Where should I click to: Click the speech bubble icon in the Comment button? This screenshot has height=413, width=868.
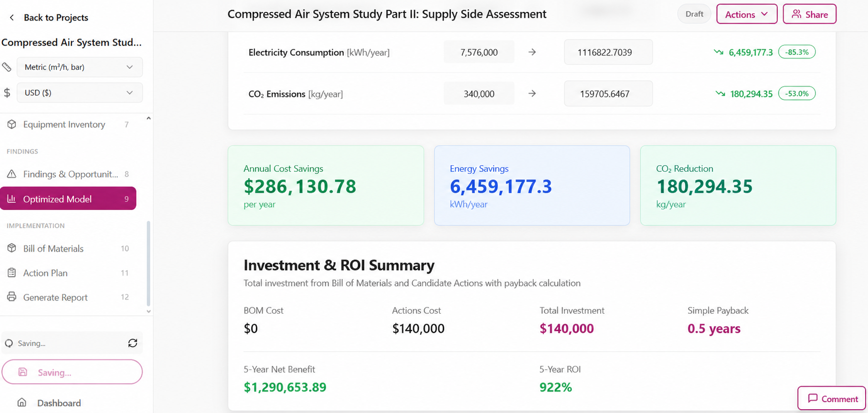813,398
